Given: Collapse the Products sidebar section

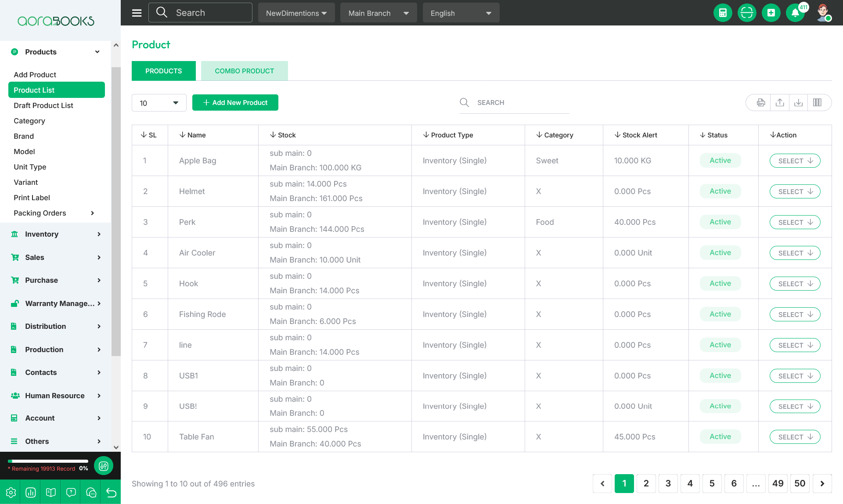Looking at the screenshot, I should point(56,52).
